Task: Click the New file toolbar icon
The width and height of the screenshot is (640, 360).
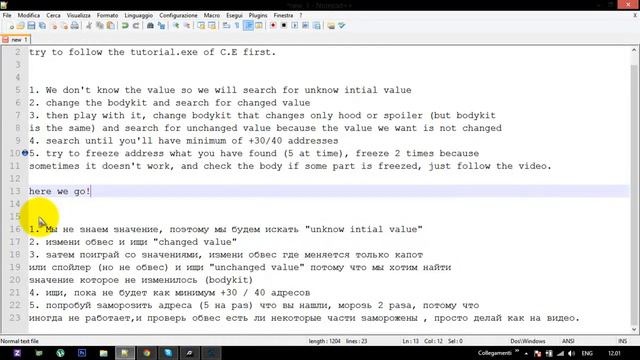Action: point(11,26)
